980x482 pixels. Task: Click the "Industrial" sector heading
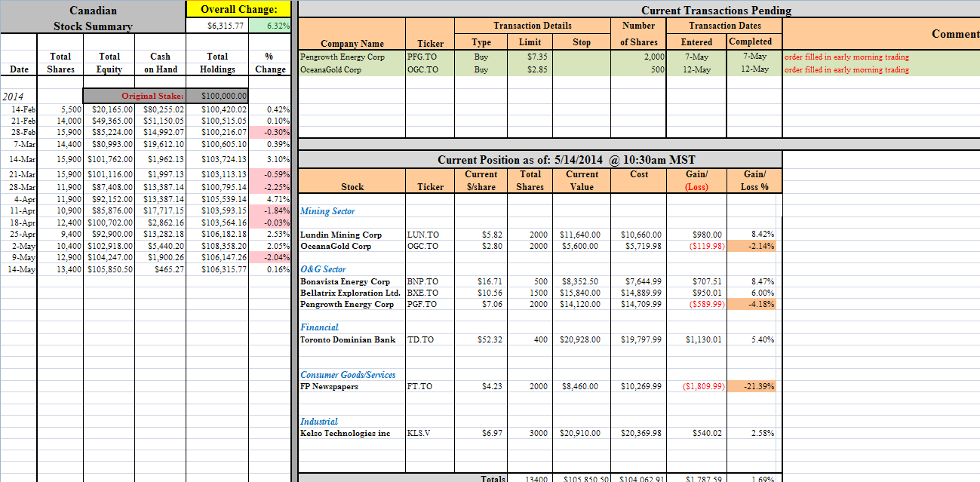coord(319,422)
